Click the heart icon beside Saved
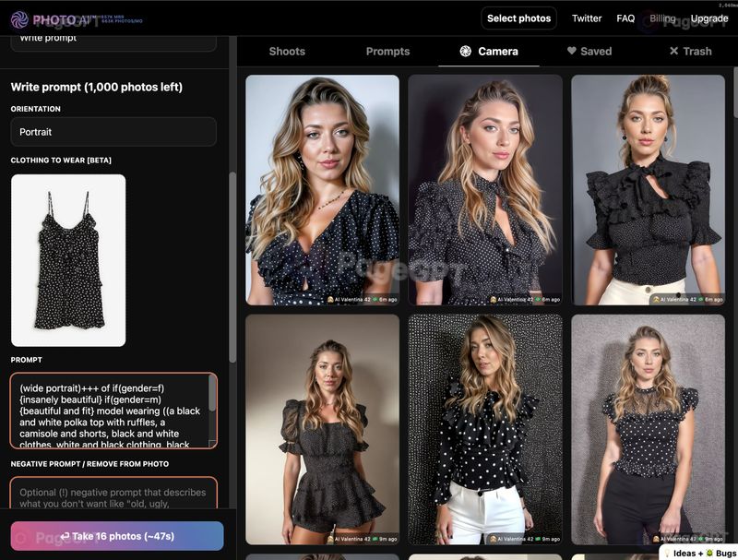 click(571, 51)
